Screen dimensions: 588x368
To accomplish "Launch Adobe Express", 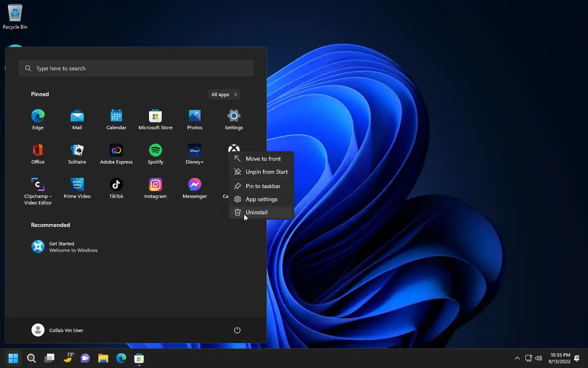I will [x=116, y=154].
